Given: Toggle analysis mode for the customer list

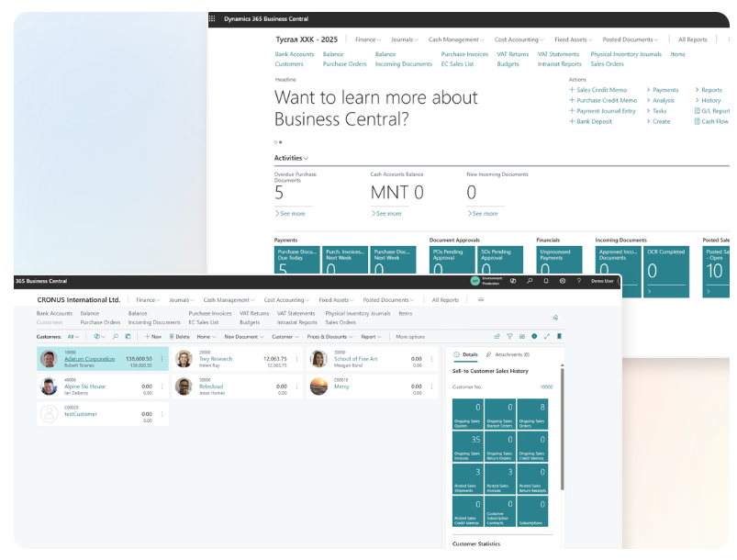Looking at the screenshot, I should [x=522, y=336].
